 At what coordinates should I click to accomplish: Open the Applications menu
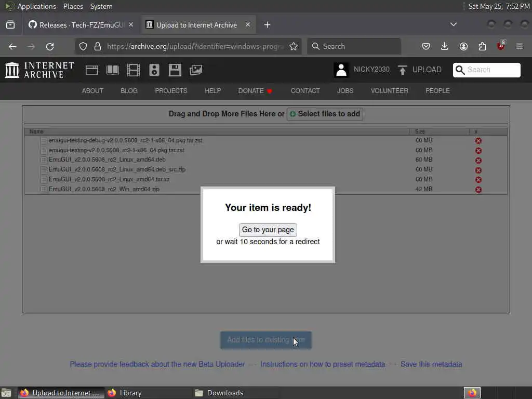[x=37, y=6]
